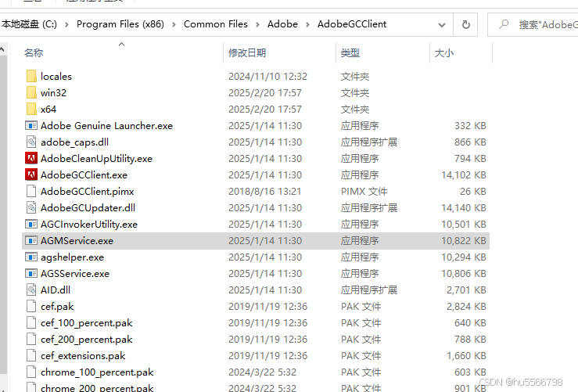Click the PIMX 文件 type cell
This screenshot has height=392, width=578.
coord(364,192)
